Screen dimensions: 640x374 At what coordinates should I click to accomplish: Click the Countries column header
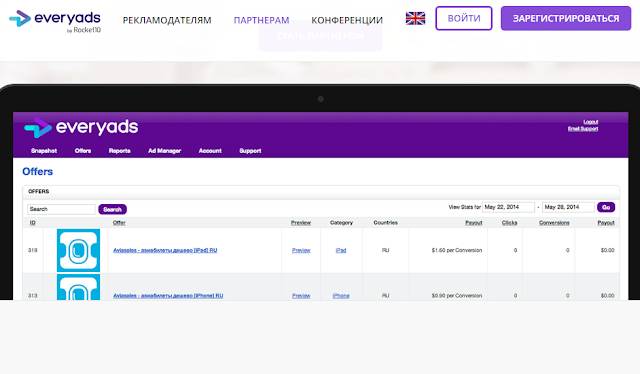coord(385,223)
